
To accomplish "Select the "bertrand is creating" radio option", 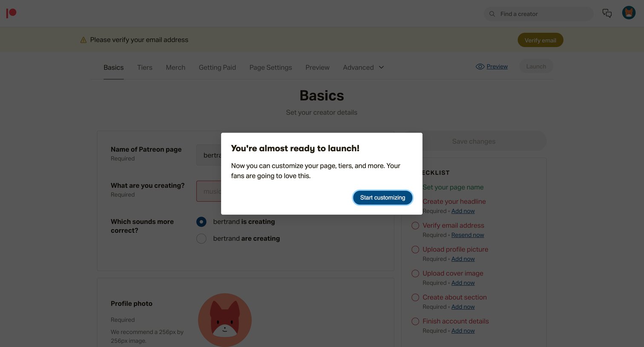I will pos(201,222).
